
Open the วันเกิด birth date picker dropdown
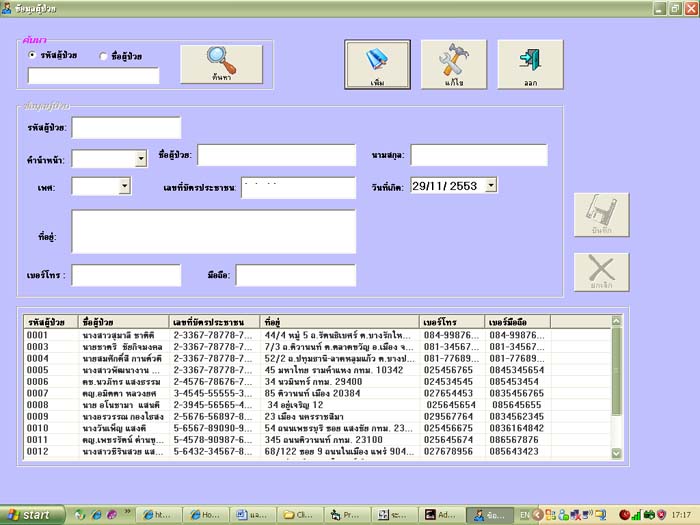490,185
